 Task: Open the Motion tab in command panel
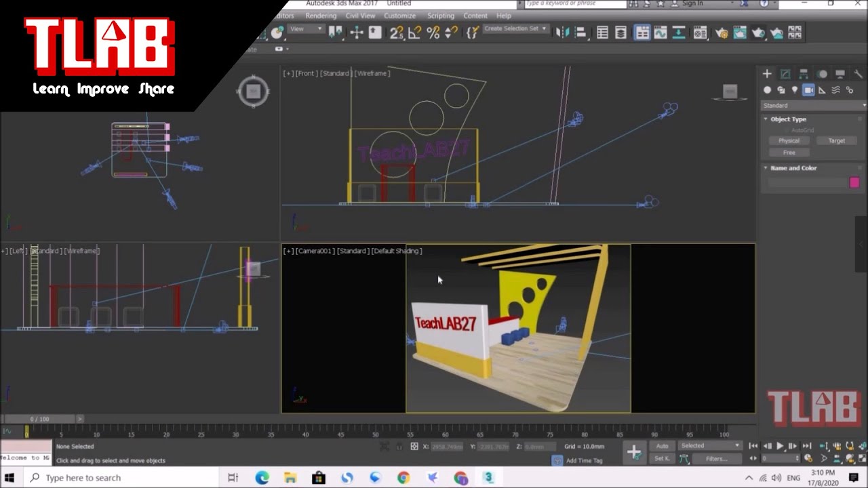pyautogui.click(x=822, y=74)
